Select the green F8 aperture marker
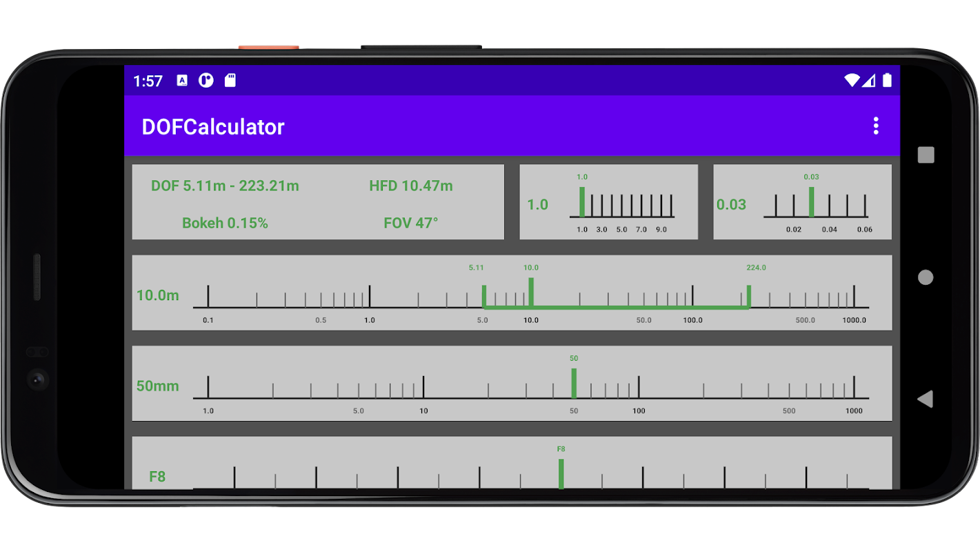Screen dimensions: 980x552 pyautogui.click(x=561, y=473)
